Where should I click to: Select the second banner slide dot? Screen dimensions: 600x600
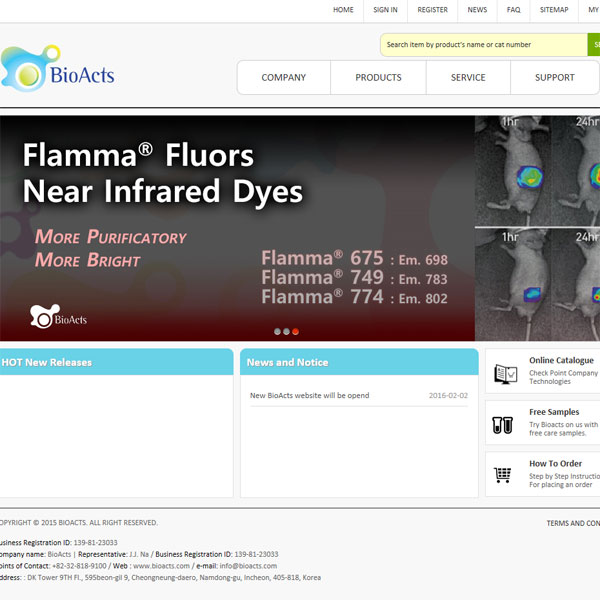point(286,331)
